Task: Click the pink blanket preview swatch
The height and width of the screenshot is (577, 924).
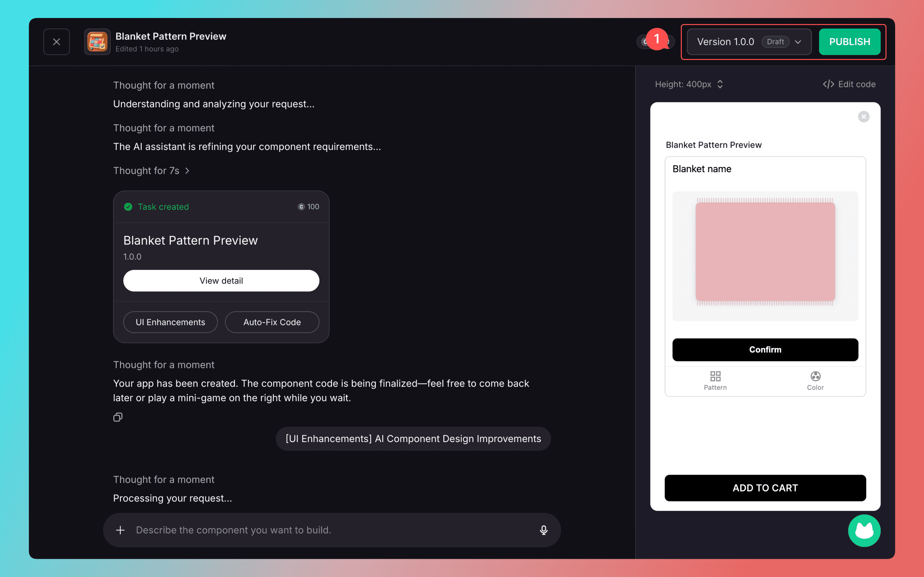Action: (x=765, y=252)
